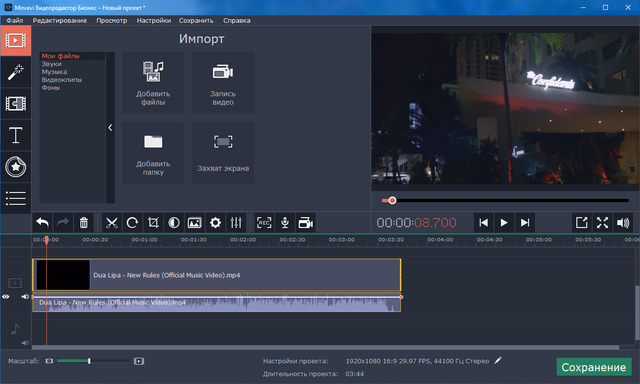
Task: Click the Redo arrow button
Action: click(63, 223)
